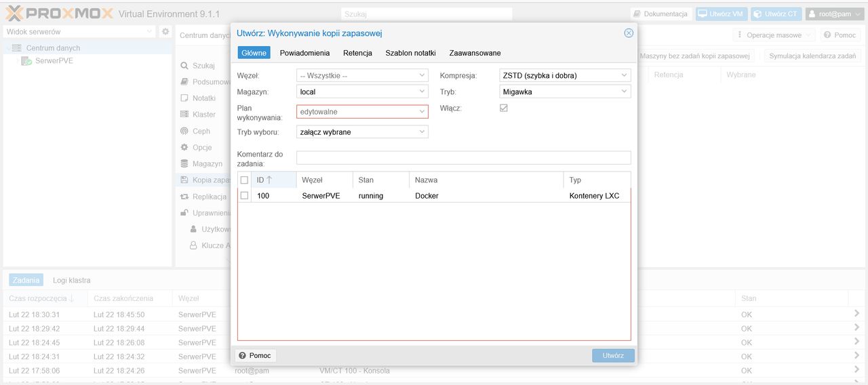Screen dimensions: 868x385
Task: Select the Zadania tab in log panel
Action: (26, 280)
